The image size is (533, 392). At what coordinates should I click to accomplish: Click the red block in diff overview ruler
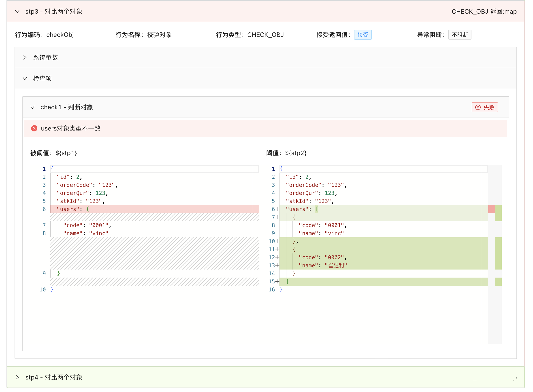pyautogui.click(x=491, y=209)
